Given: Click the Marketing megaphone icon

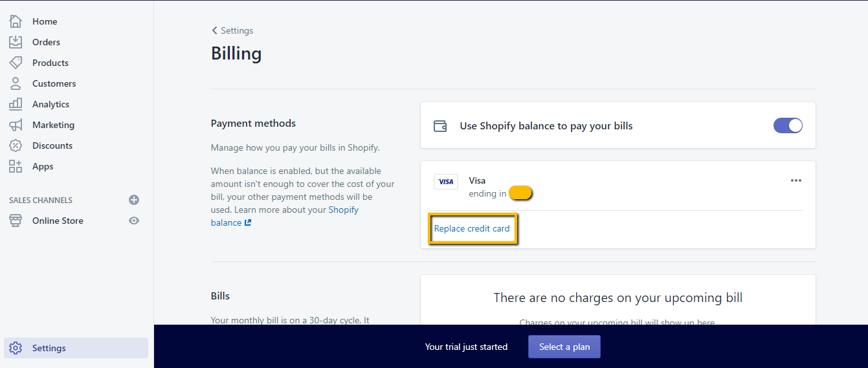Looking at the screenshot, I should click(x=16, y=125).
